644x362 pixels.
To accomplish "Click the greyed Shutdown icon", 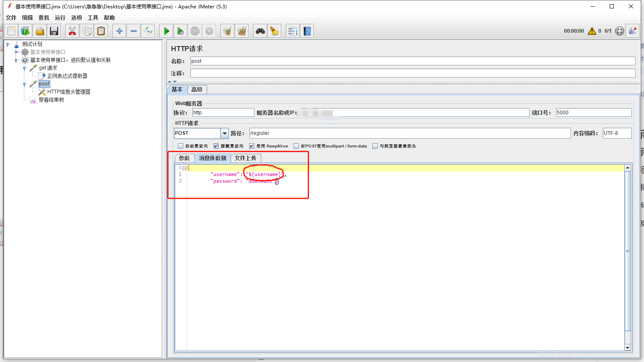I will coord(209,31).
